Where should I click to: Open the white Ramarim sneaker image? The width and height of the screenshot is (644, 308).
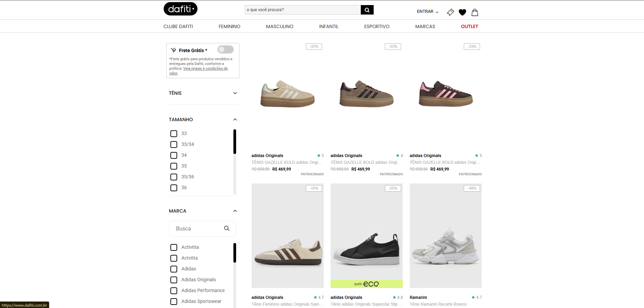pyautogui.click(x=446, y=236)
